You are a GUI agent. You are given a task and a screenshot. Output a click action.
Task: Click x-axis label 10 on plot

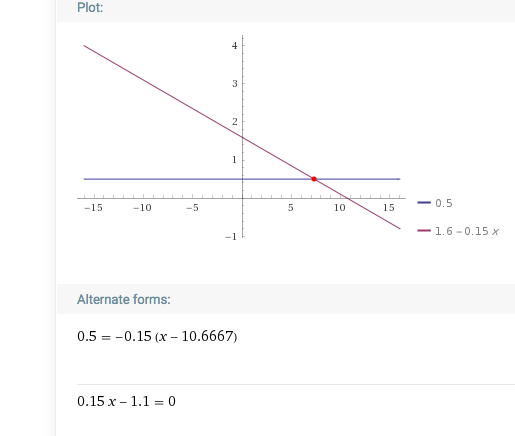tap(340, 208)
